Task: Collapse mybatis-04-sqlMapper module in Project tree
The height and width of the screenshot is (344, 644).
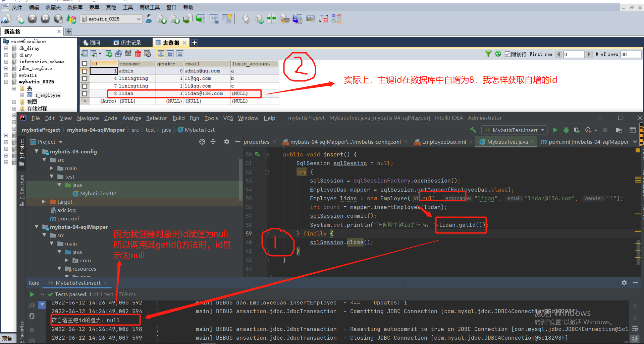Action: point(37,227)
